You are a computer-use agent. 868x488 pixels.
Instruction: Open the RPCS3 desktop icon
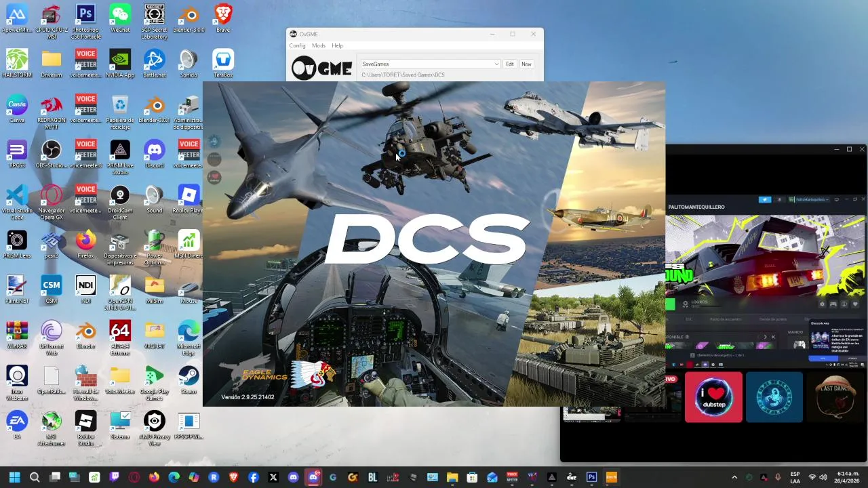coord(17,154)
